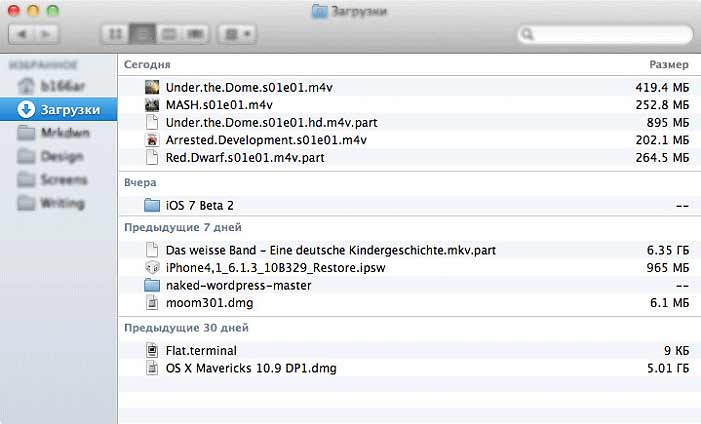The width and height of the screenshot is (701, 424).
Task: Switch to Cover Flow view
Action: coord(195,34)
